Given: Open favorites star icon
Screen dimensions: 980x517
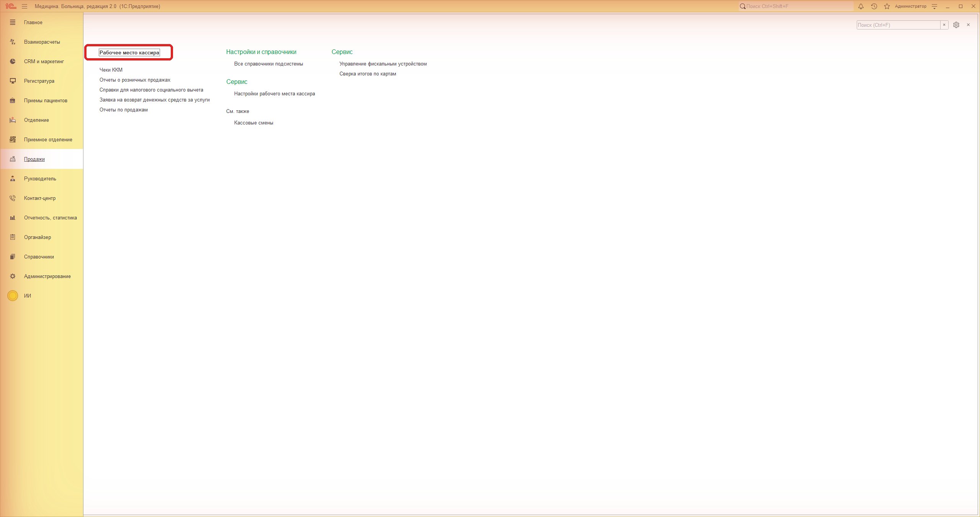Looking at the screenshot, I should click(x=887, y=6).
